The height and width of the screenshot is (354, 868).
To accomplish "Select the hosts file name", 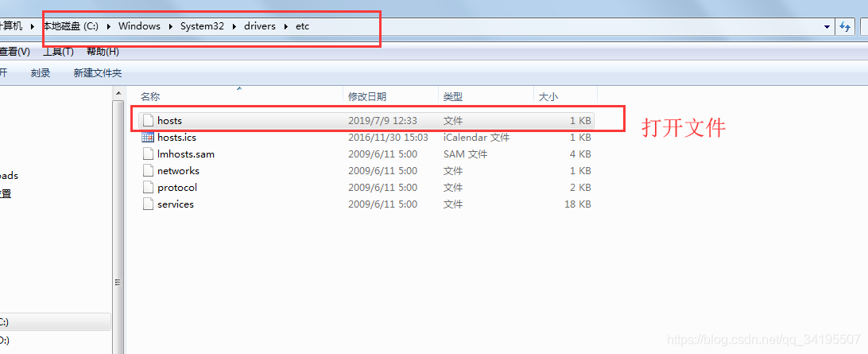I will pos(169,120).
